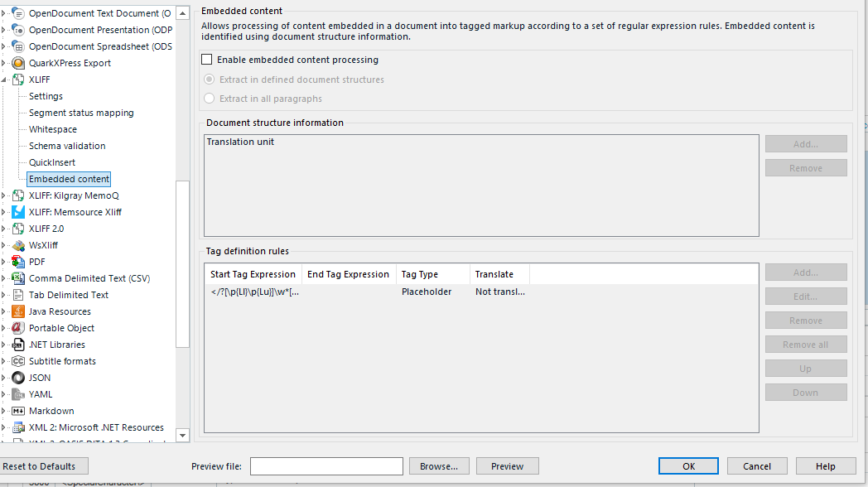Click tree scrollbar up arrow
This screenshot has width=868, height=487.
tap(183, 12)
